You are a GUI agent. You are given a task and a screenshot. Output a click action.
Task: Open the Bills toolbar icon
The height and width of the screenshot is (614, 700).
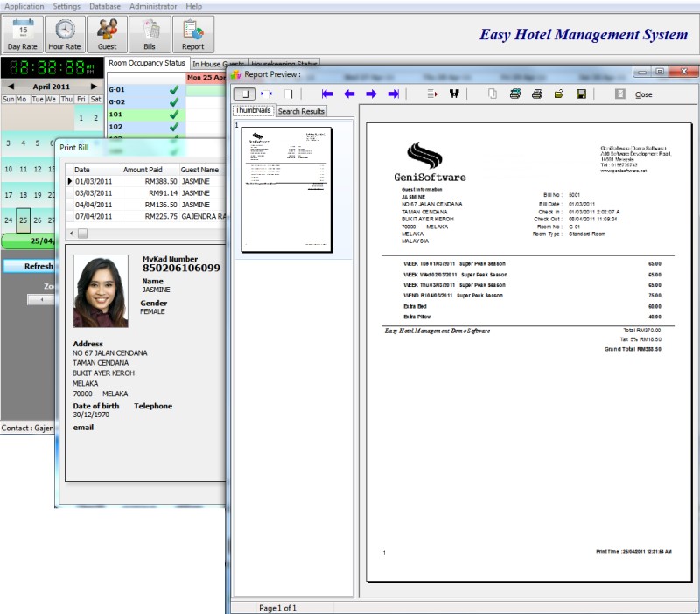point(150,34)
